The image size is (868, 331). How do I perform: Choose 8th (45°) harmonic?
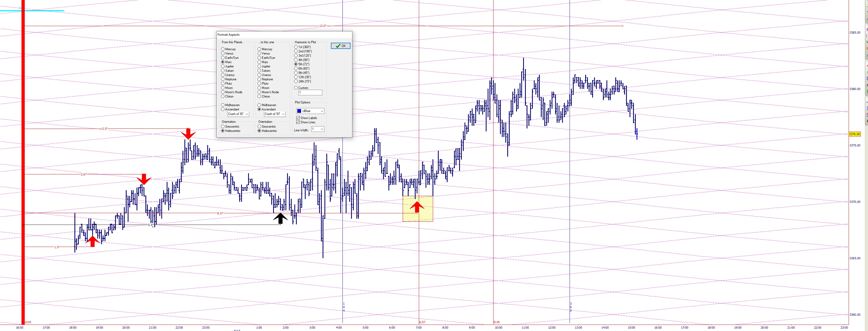[302, 73]
